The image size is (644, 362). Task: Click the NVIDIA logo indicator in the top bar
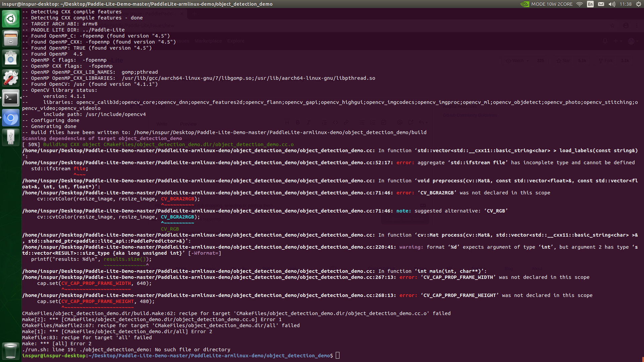[525, 4]
